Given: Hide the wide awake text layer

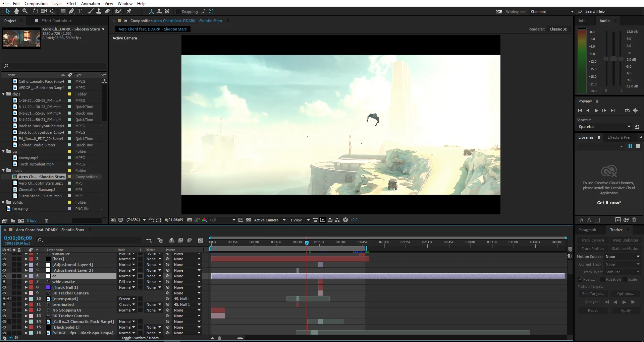Looking at the screenshot, I should point(4,282).
